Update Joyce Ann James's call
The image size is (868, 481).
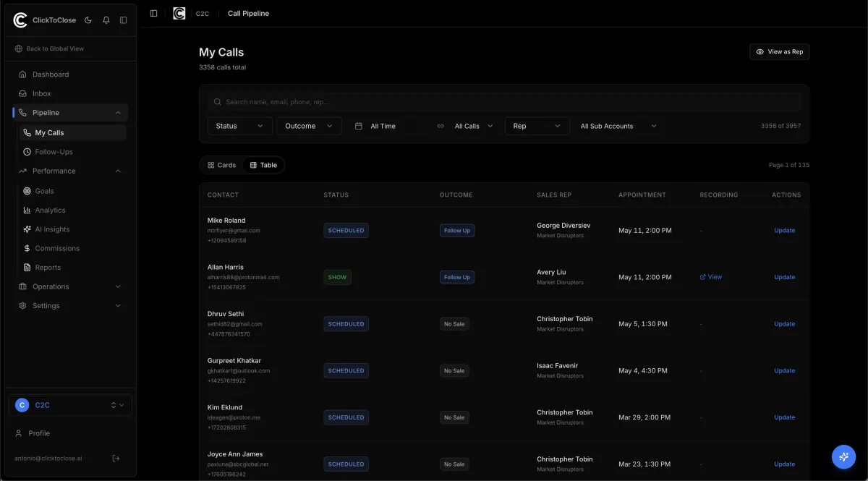click(x=784, y=464)
